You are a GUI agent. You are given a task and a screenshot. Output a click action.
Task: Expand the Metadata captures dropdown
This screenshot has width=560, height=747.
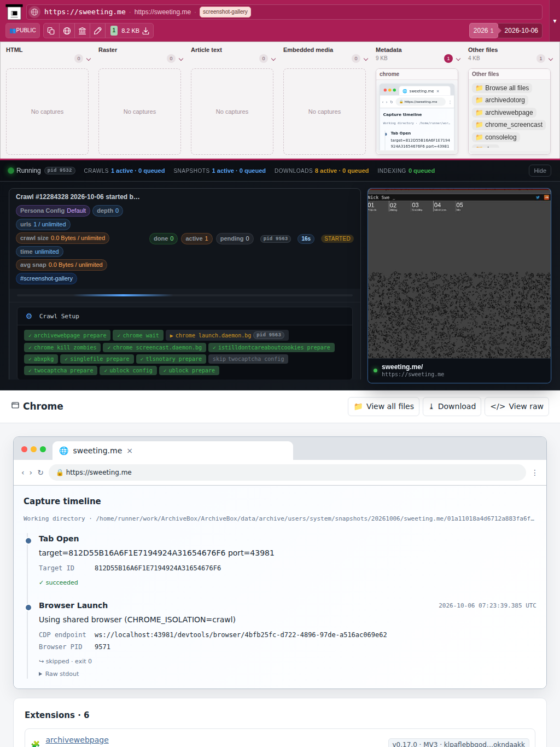click(x=458, y=59)
